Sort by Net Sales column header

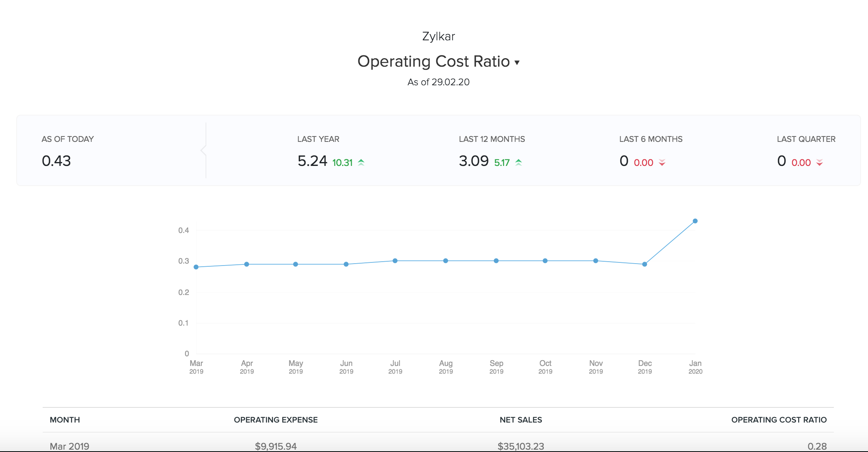pyautogui.click(x=520, y=420)
